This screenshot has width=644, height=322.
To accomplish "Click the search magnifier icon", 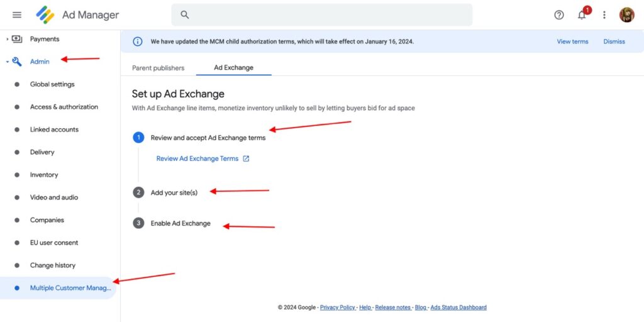I will coord(185,15).
